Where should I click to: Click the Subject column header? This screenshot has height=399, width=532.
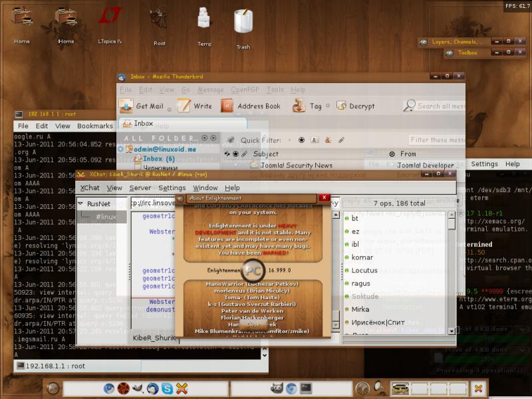coord(265,154)
